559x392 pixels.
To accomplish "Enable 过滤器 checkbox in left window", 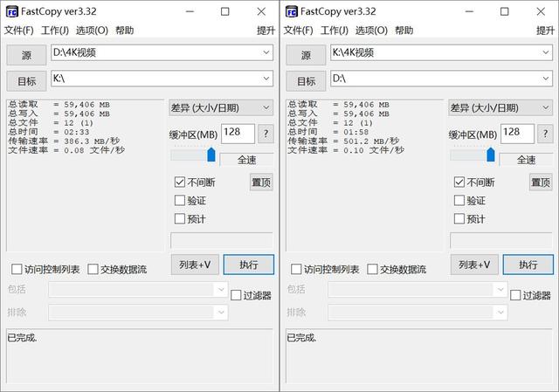I will (x=236, y=295).
